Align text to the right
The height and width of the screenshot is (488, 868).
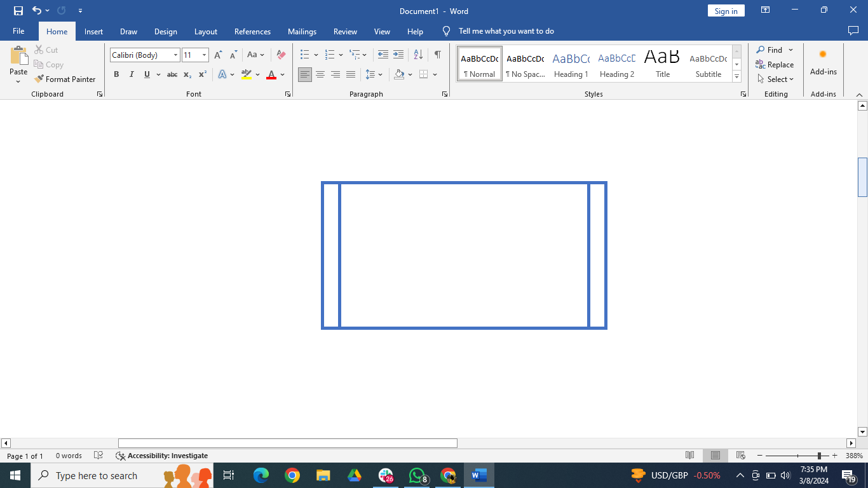pyautogui.click(x=336, y=74)
